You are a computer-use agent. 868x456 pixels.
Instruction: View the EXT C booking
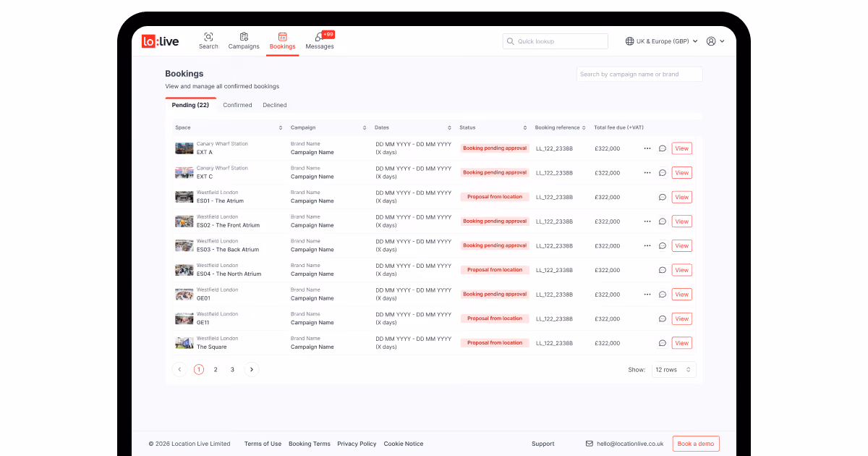pyautogui.click(x=682, y=173)
